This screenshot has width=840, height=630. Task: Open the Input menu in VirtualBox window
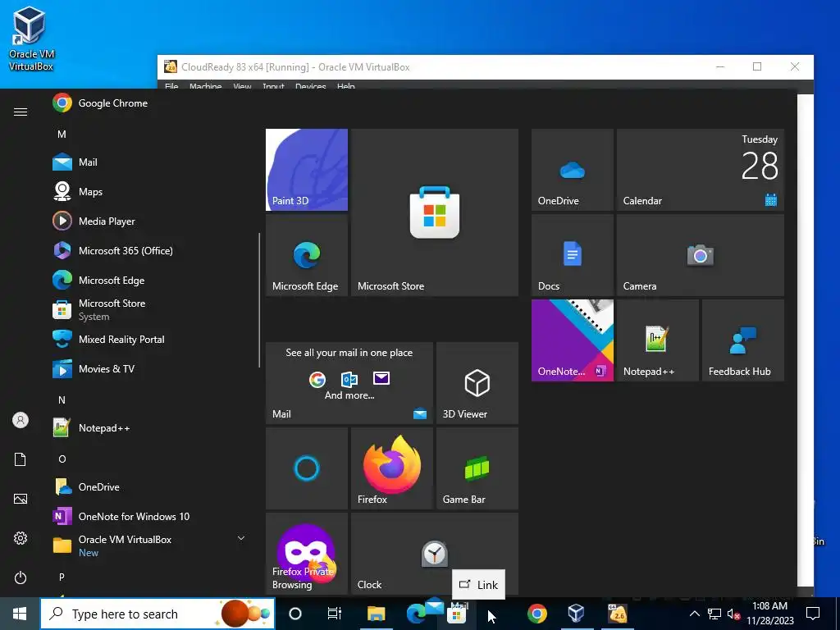(x=273, y=85)
